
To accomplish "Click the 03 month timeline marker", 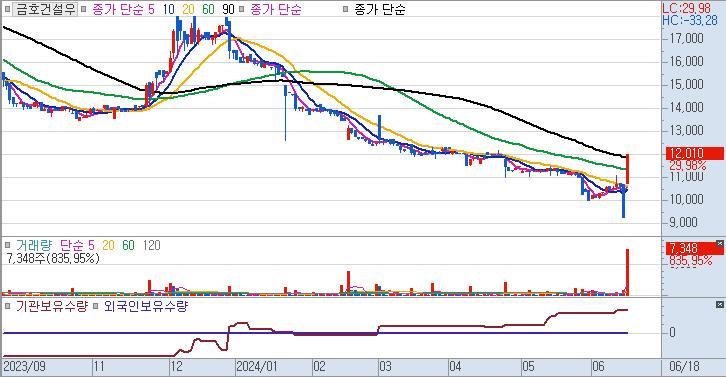I will coord(385,367).
